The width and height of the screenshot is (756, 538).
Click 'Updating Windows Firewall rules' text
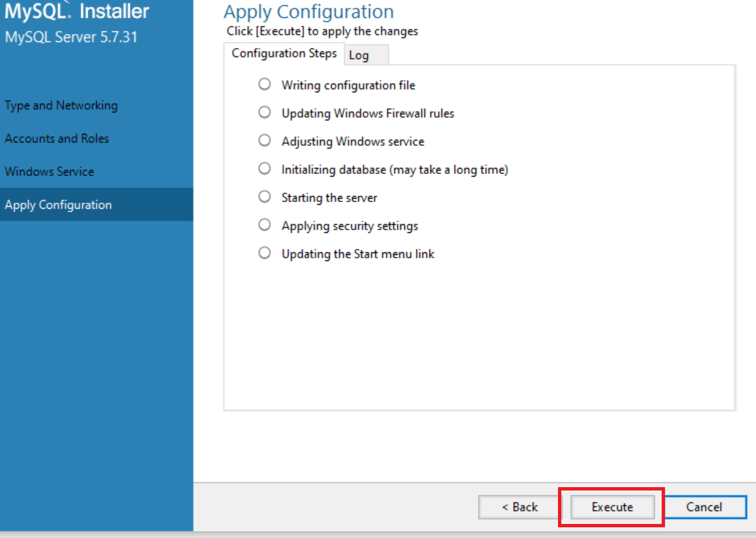(368, 113)
